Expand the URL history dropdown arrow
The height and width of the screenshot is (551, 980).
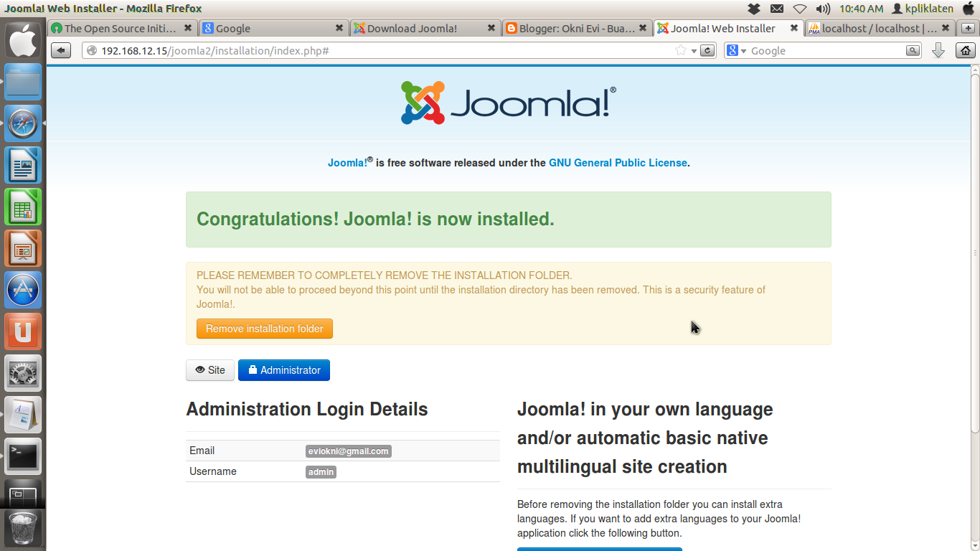(x=694, y=51)
